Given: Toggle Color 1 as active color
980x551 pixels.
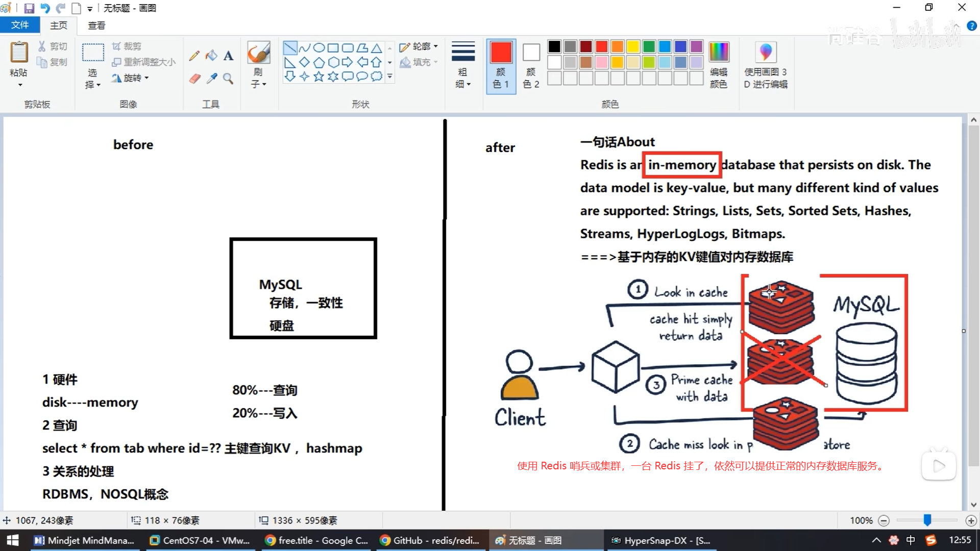Looking at the screenshot, I should 501,65.
